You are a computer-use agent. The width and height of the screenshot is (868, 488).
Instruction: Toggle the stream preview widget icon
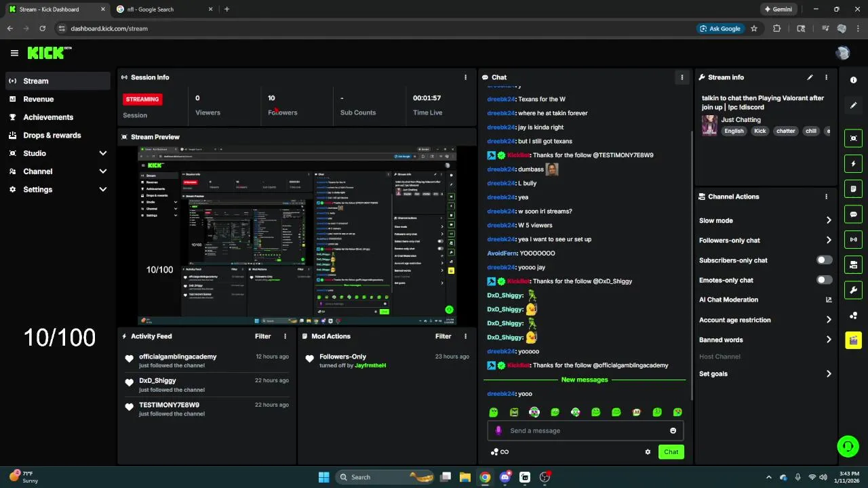click(853, 138)
